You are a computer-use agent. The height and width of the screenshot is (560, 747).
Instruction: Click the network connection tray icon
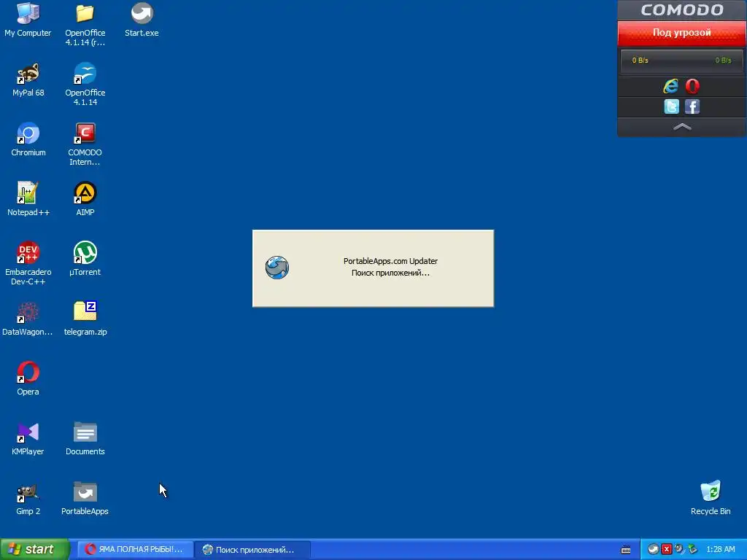tap(693, 550)
